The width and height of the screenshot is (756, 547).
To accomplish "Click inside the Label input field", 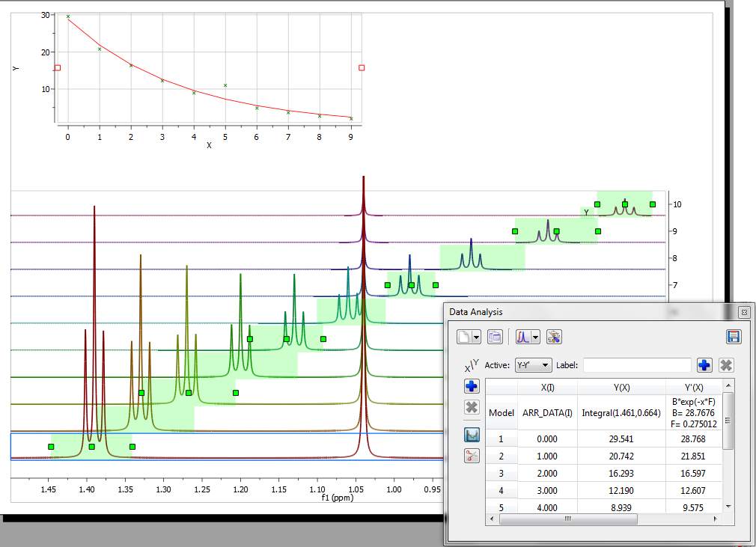I will (636, 364).
